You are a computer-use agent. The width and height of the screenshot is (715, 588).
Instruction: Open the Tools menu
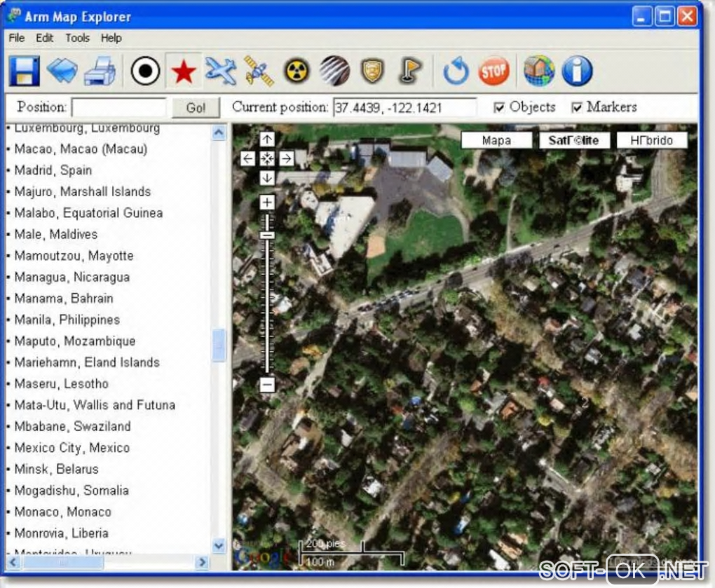pos(77,38)
